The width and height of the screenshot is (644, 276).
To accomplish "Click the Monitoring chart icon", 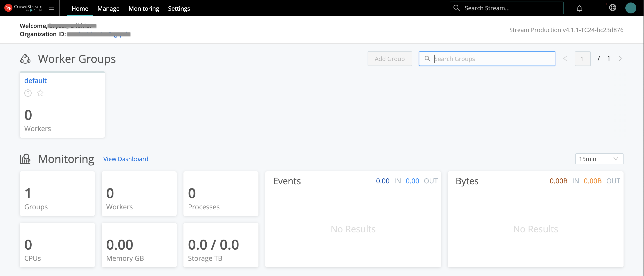I will coord(25,159).
